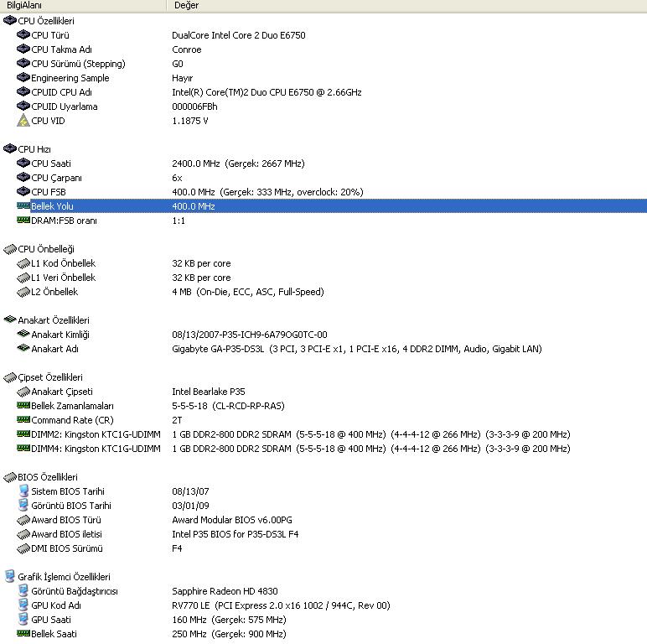The height and width of the screenshot is (644, 647).
Task: Select the DMI BIOS Sürümü label
Action: [x=67, y=548]
